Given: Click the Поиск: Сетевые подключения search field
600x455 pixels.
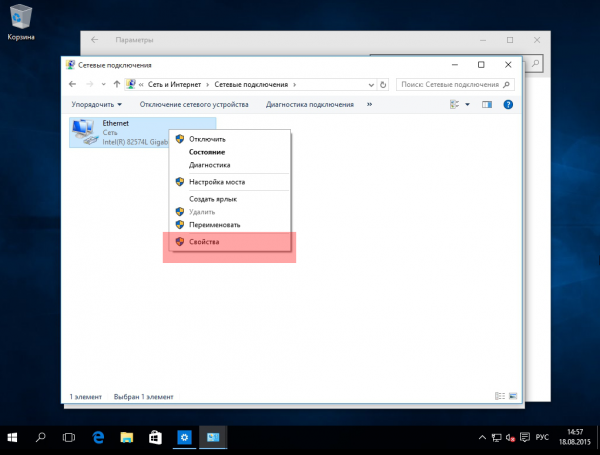Looking at the screenshot, I should coord(455,85).
